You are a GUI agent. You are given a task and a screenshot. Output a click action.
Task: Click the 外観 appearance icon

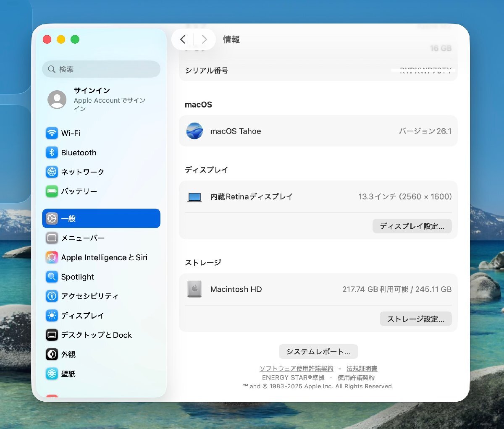[x=52, y=354]
